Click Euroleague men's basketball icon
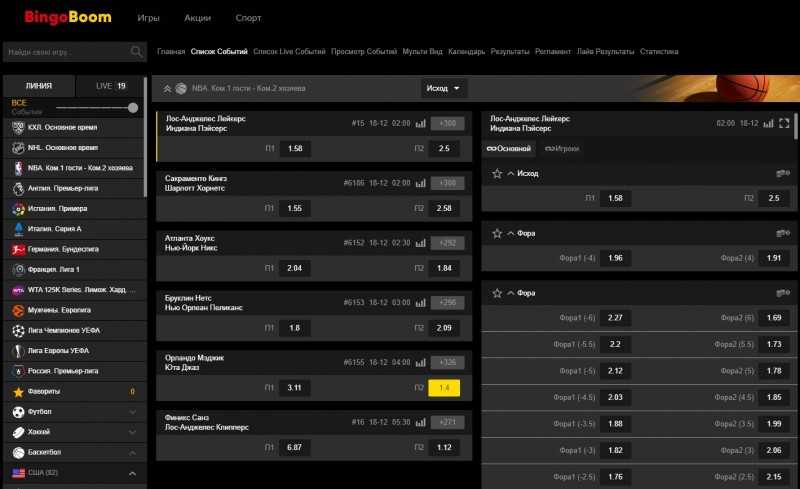This screenshot has height=489, width=800. tap(18, 310)
